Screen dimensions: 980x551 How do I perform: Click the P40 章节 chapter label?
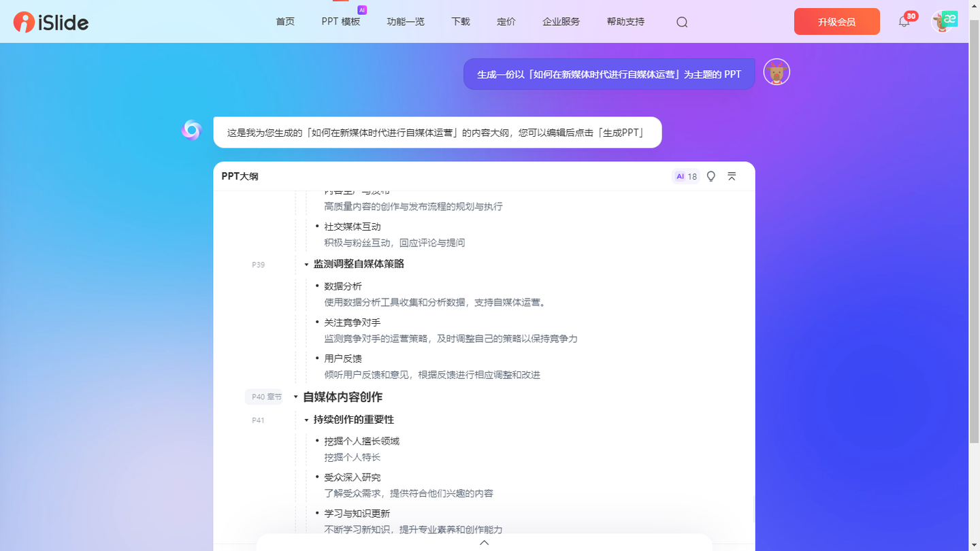pyautogui.click(x=263, y=397)
